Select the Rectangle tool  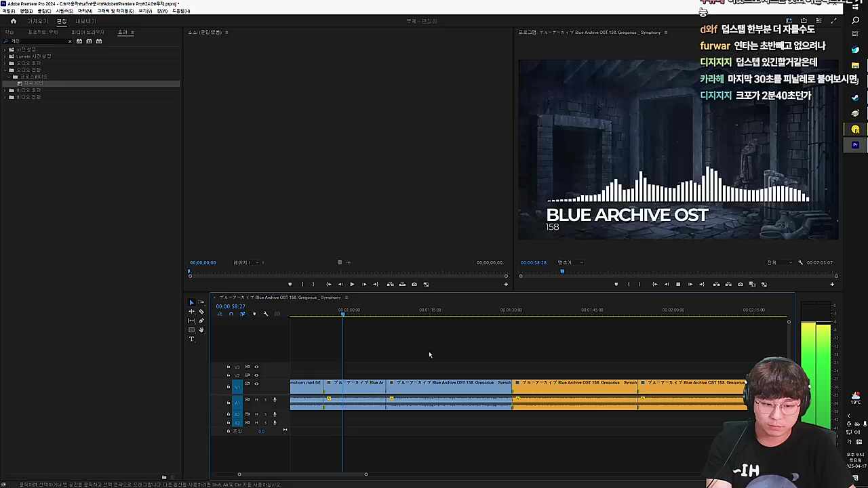pos(191,330)
